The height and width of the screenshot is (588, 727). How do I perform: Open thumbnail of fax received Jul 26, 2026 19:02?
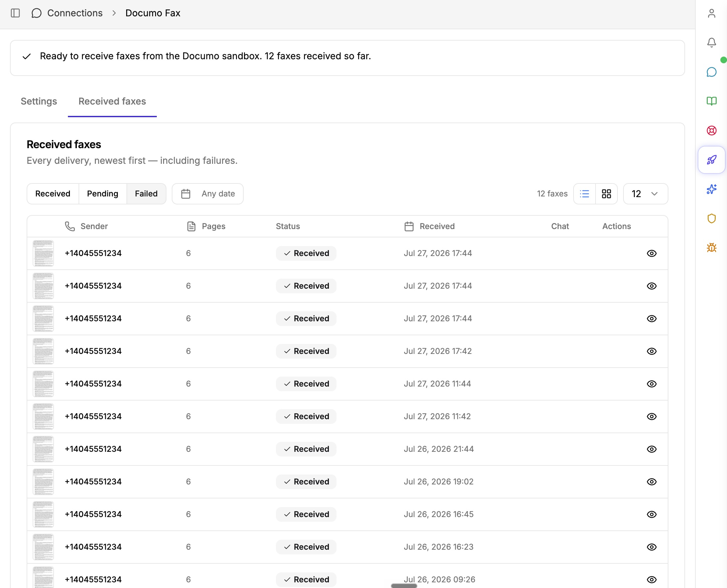pos(43,482)
